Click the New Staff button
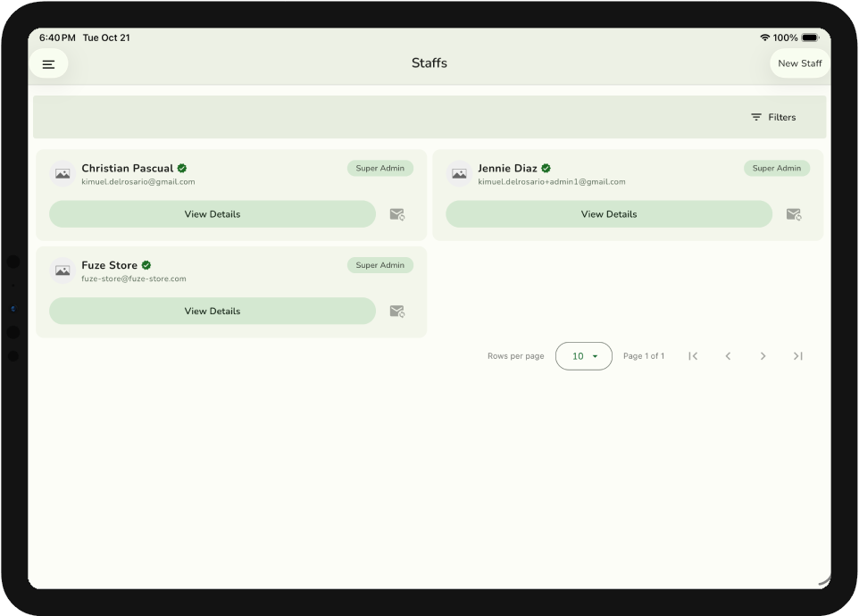 click(x=799, y=63)
